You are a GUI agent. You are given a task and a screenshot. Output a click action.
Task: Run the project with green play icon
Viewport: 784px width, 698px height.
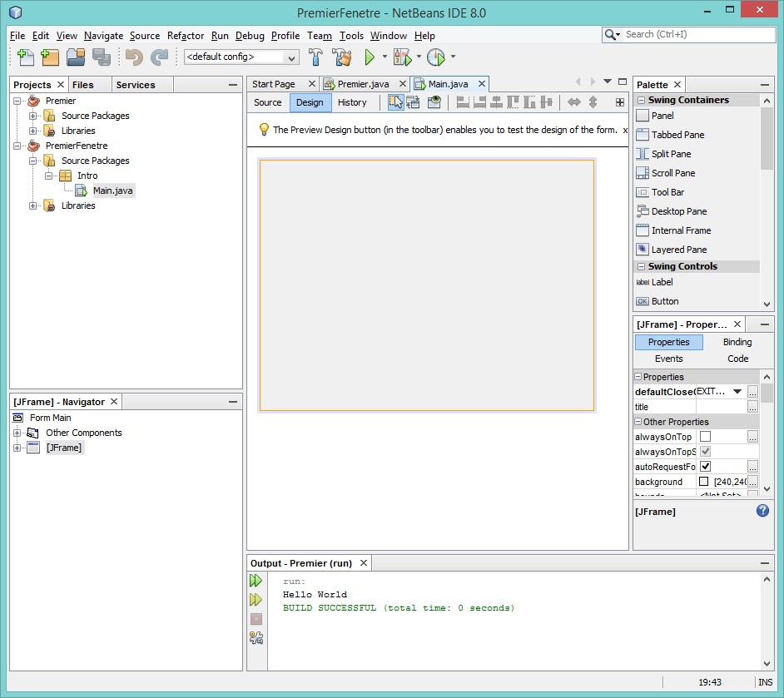click(x=370, y=57)
